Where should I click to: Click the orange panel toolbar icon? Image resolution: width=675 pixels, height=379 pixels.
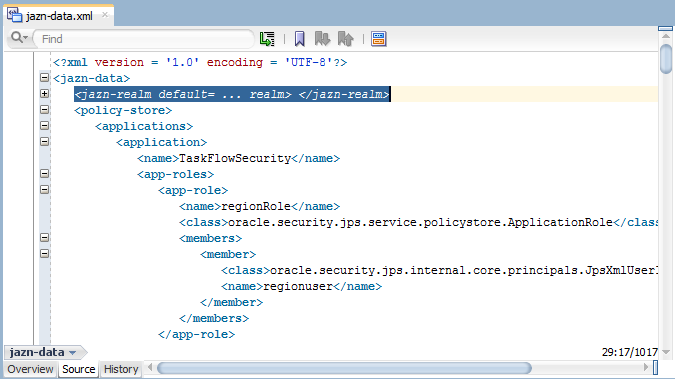click(379, 39)
